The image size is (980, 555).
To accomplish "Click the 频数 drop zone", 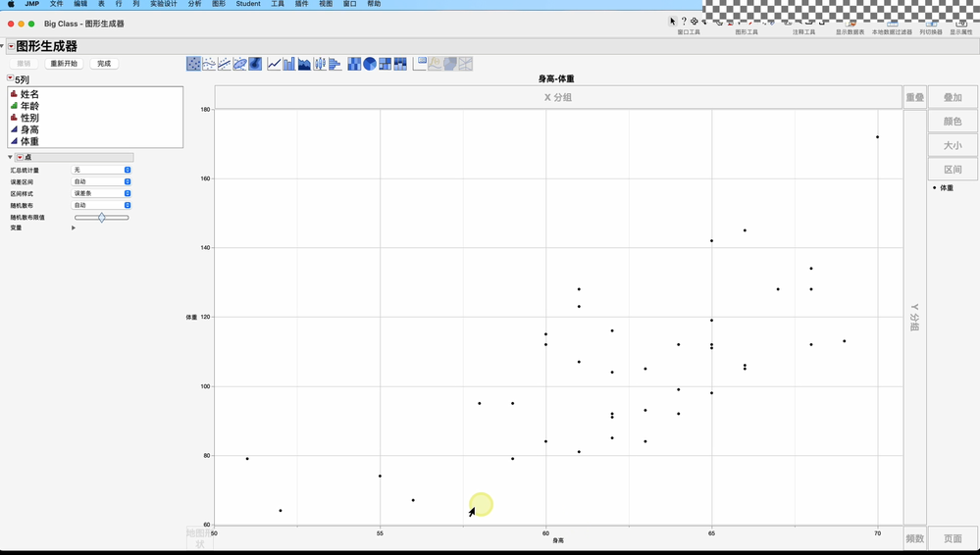I will (x=915, y=538).
